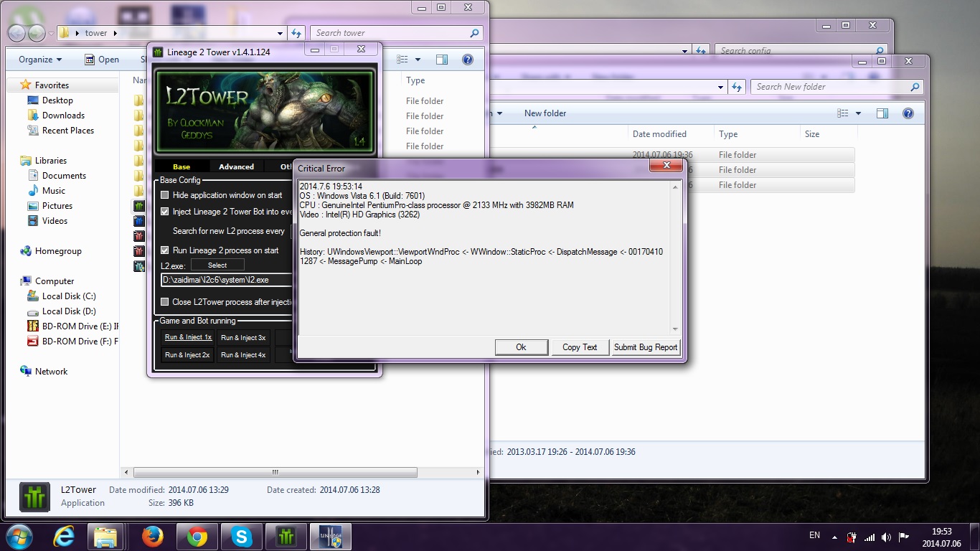Viewport: 980px width, 551px height.
Task: Enable Close L2Tower process after injection
Action: click(x=165, y=302)
